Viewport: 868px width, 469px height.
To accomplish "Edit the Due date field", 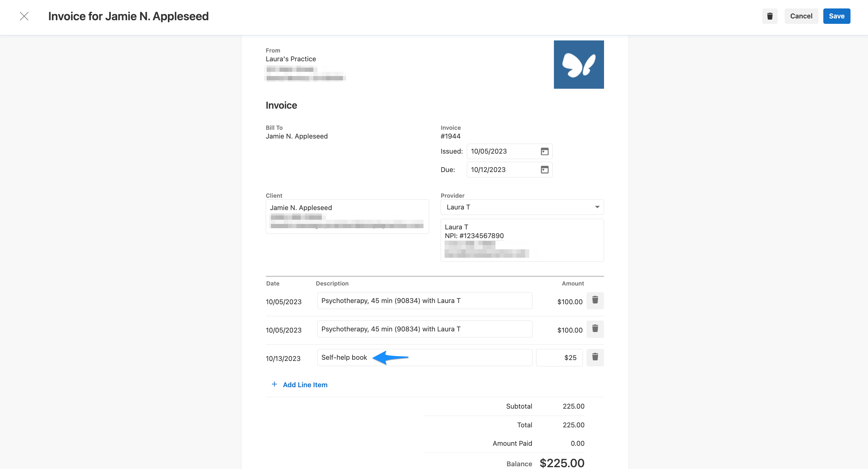I will click(499, 169).
